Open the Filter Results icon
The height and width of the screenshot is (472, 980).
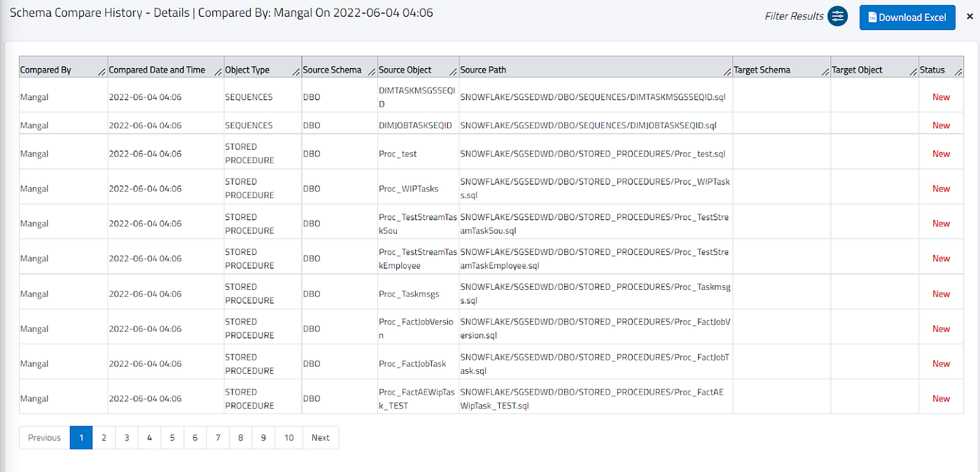pos(837,16)
